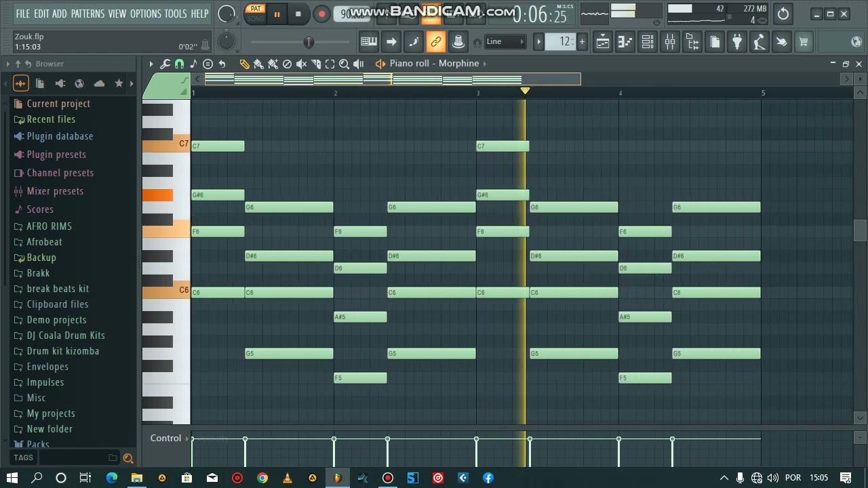Open the piano roll menu arrow

click(x=151, y=64)
